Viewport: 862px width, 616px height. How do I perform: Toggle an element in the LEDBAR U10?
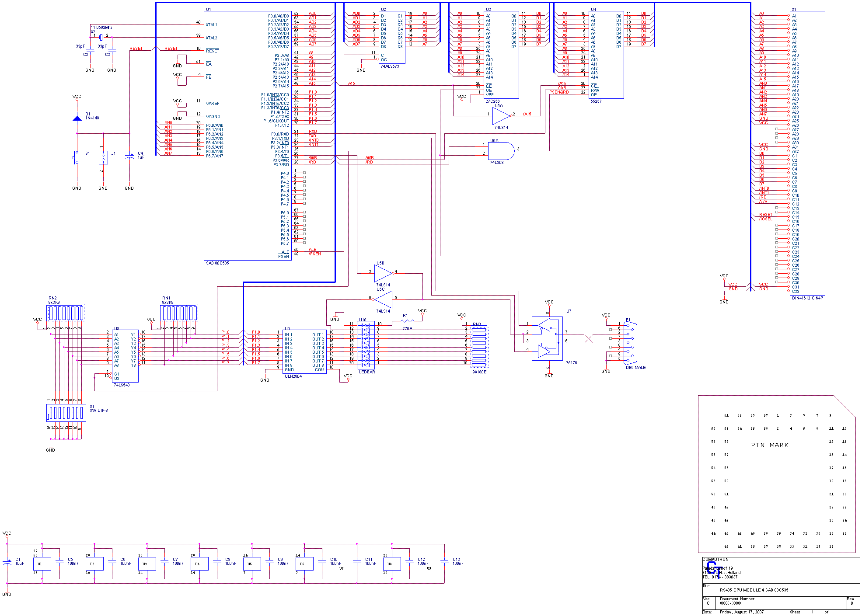click(366, 345)
